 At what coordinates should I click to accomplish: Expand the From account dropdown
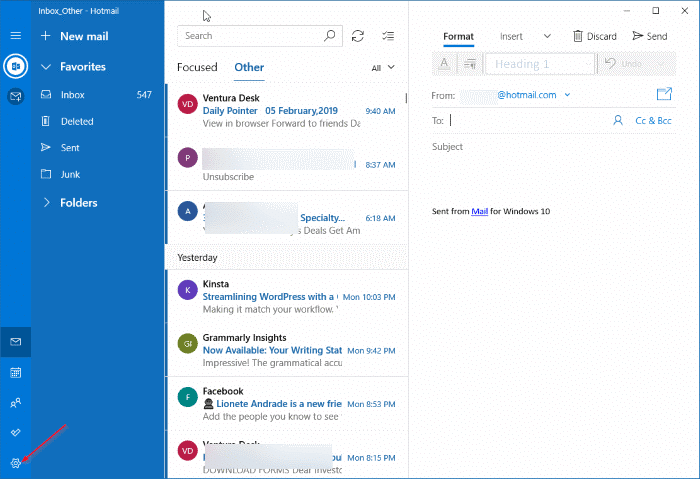point(567,95)
